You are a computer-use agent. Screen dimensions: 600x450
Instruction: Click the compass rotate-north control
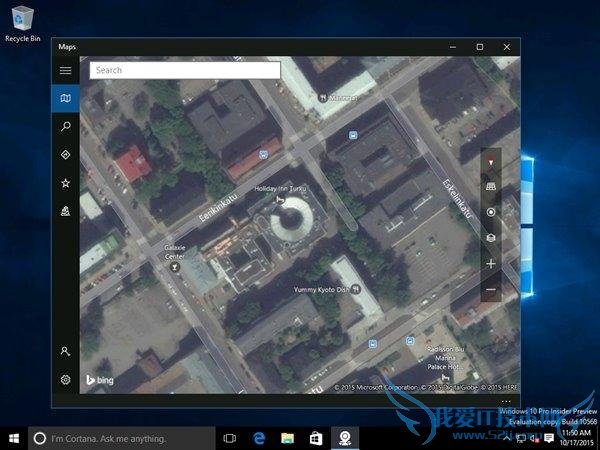[491, 162]
